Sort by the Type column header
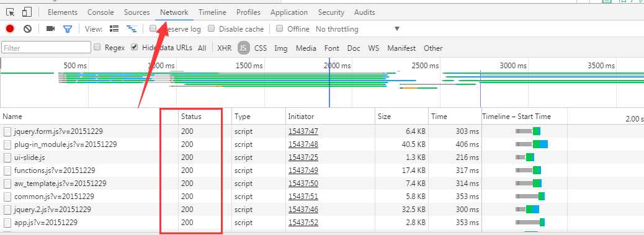 pyautogui.click(x=258, y=117)
